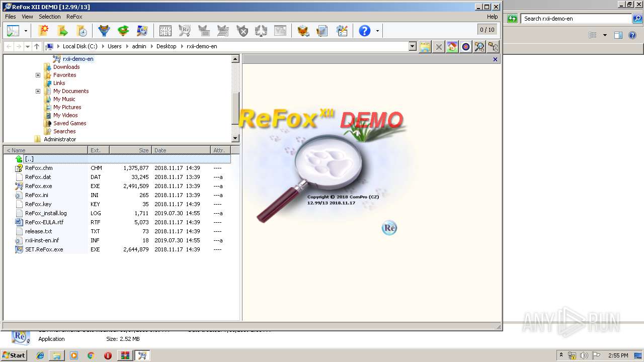Viewport: 644px width, 362px height.
Task: Click the folder tree scrollbar up arrow
Action: [235, 59]
